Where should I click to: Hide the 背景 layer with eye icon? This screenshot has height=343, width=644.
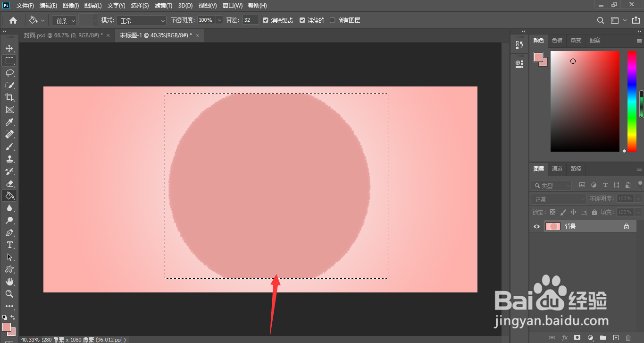coord(536,226)
